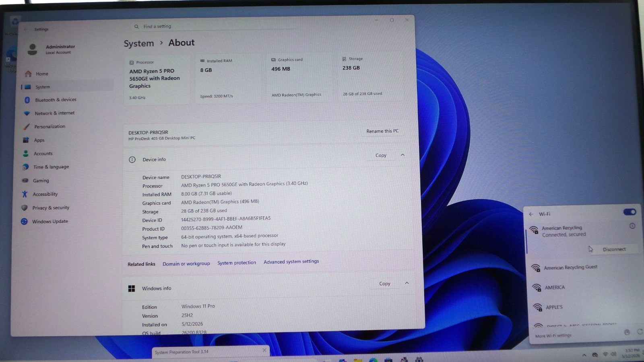The height and width of the screenshot is (362, 644).
Task: Select System in the Settings sidebar
Action: tap(66, 87)
